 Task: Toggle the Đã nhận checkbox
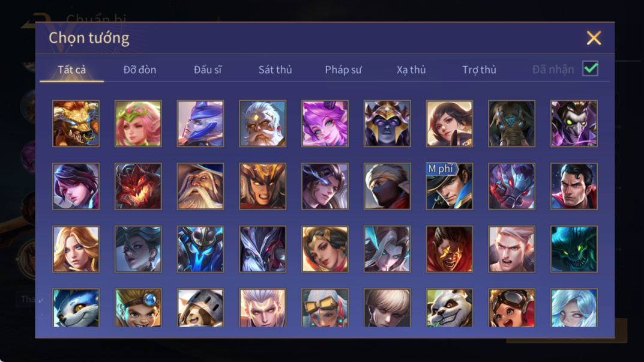590,68
